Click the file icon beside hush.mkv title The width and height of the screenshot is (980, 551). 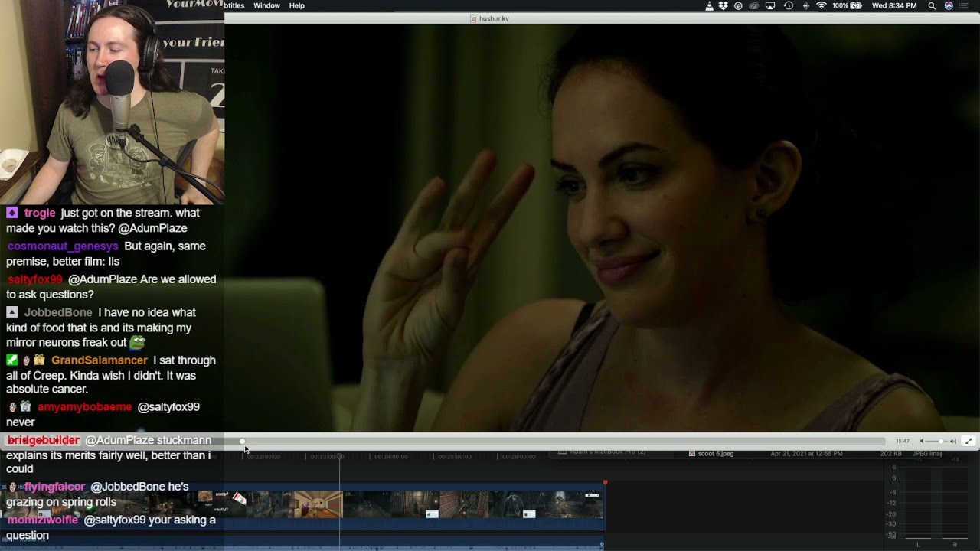pos(473,18)
